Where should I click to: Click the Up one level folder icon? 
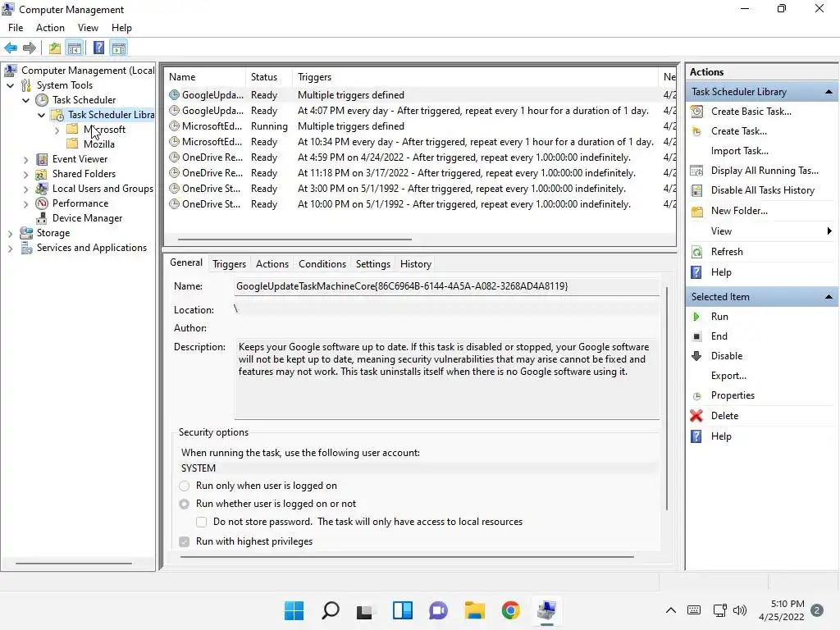[x=55, y=48]
